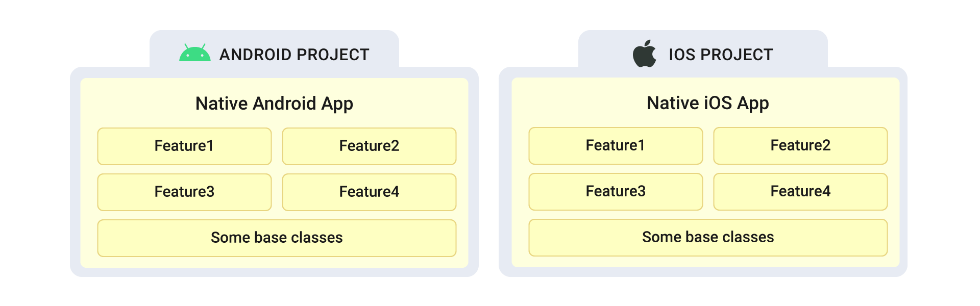Image resolution: width=980 pixels, height=306 pixels.
Task: Click the green Android robot icon
Action: coord(194,53)
